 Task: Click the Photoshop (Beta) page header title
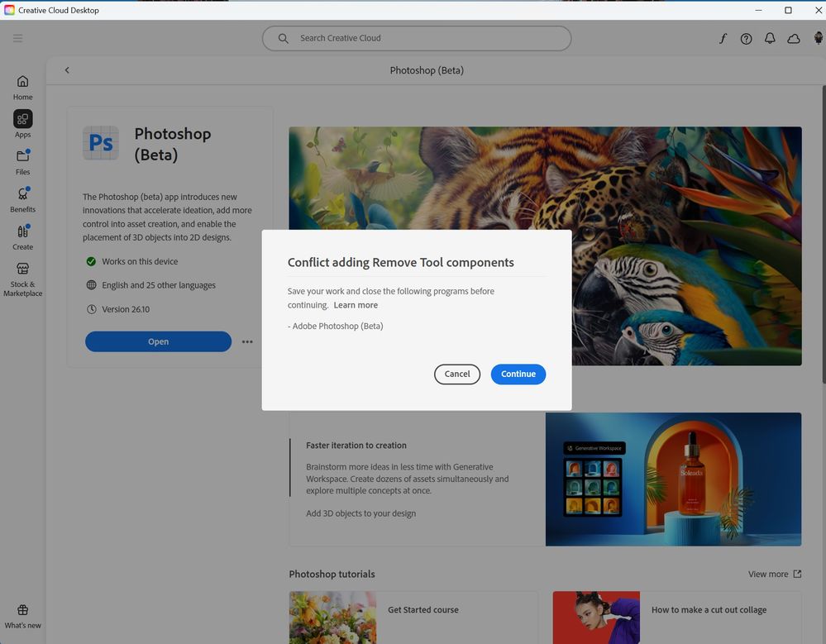coord(427,70)
